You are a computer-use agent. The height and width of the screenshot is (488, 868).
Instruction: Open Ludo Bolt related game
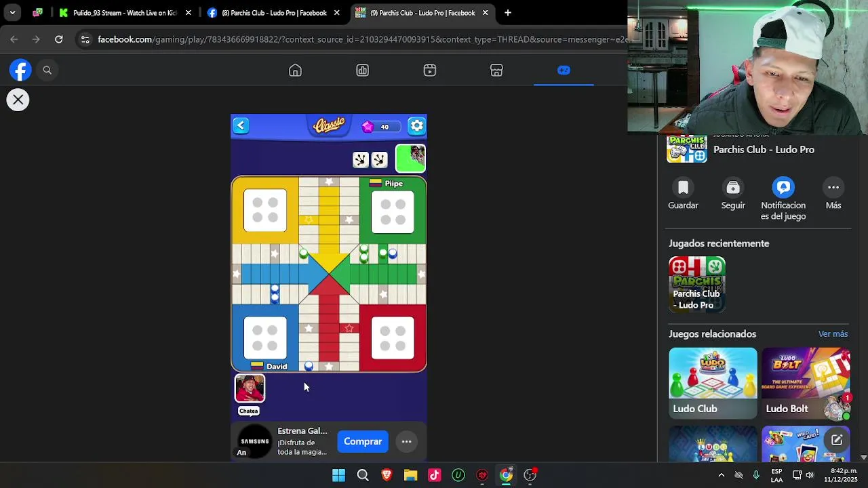tap(806, 383)
